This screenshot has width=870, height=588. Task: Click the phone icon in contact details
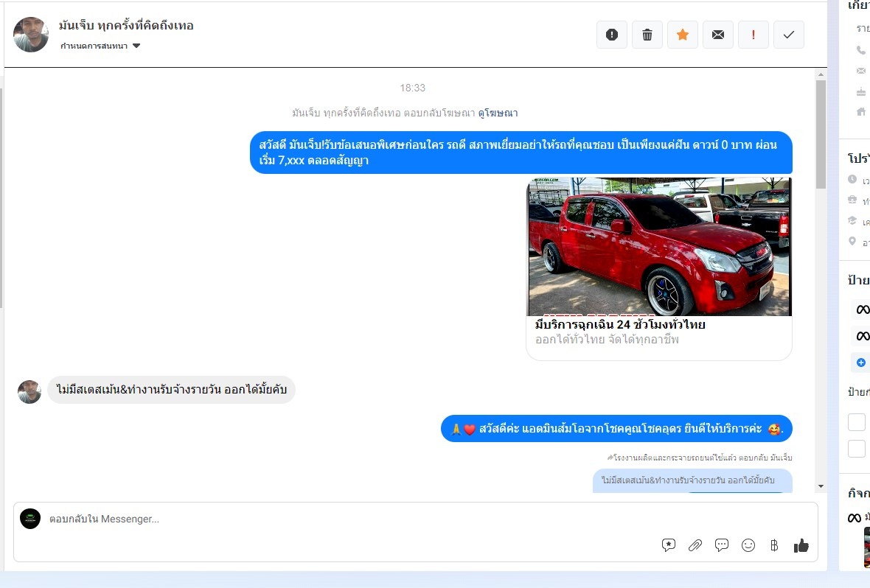860,50
